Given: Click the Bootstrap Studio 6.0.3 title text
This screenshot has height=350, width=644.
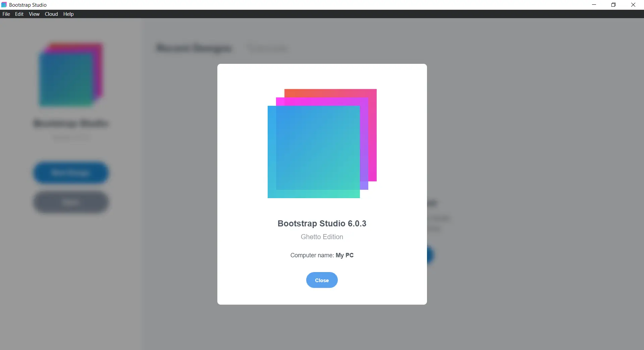Looking at the screenshot, I should click(x=321, y=223).
